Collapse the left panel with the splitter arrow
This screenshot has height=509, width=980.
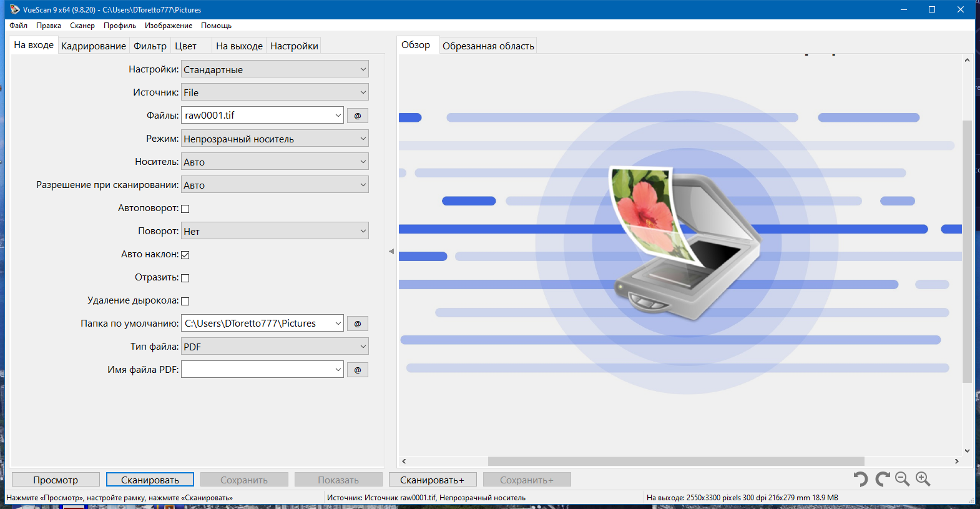(391, 251)
